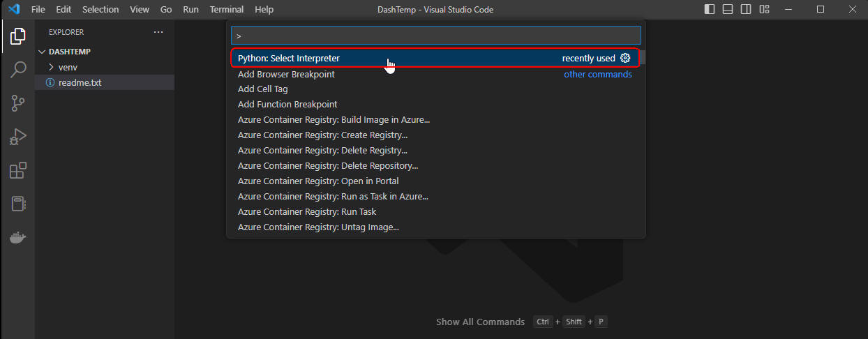Open the Go menu
Viewport: 868px width, 339px height.
pos(166,10)
